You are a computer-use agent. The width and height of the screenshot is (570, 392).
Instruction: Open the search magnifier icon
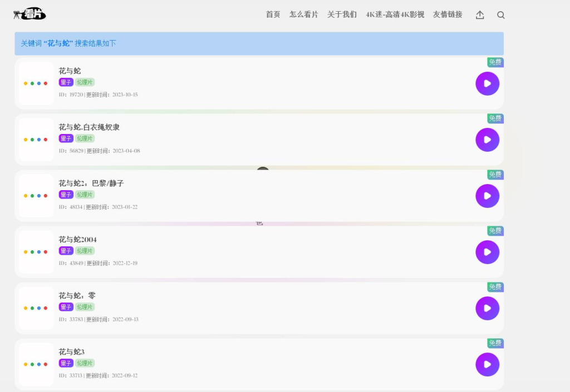(500, 15)
